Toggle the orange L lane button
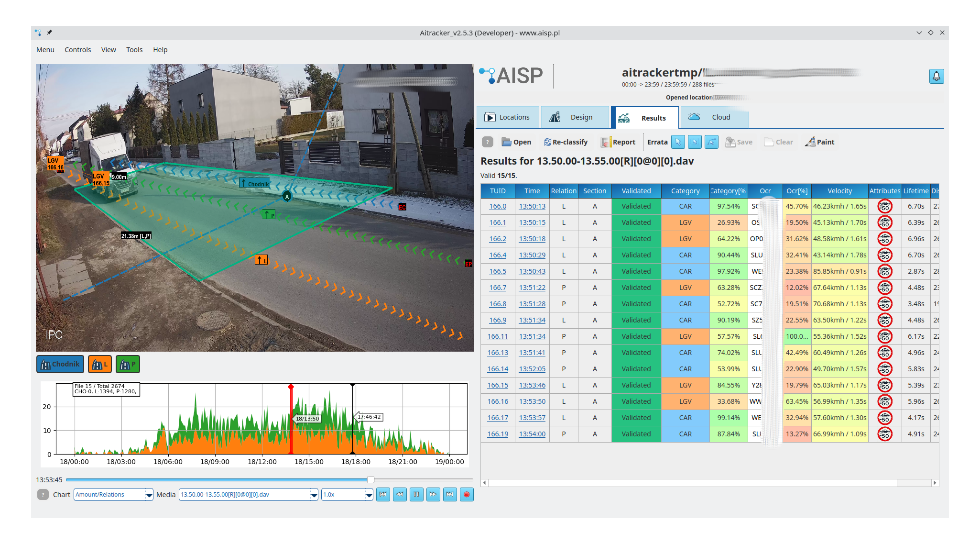 point(99,364)
